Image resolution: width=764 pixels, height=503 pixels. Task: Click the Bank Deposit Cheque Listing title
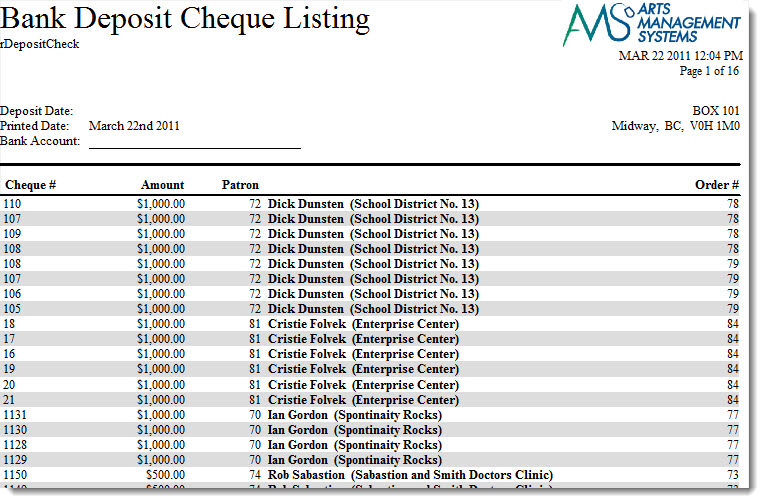185,18
